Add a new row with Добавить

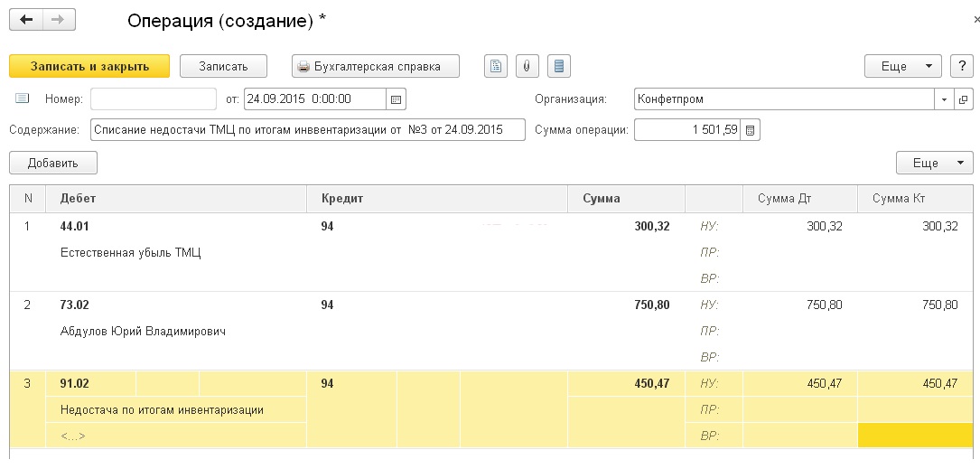53,163
